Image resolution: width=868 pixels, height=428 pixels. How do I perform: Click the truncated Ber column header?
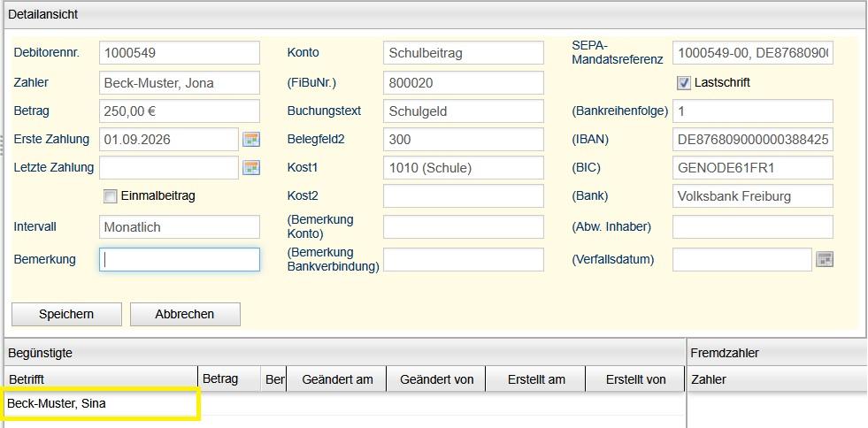(273, 379)
